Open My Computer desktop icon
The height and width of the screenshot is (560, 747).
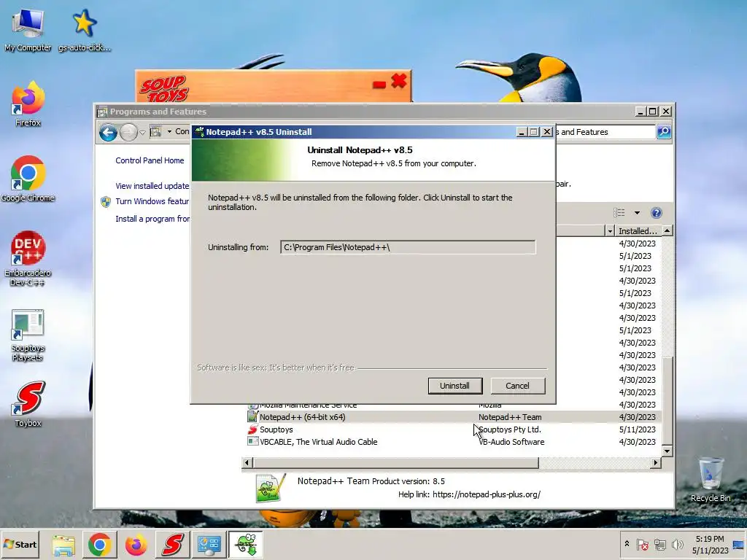click(x=28, y=31)
